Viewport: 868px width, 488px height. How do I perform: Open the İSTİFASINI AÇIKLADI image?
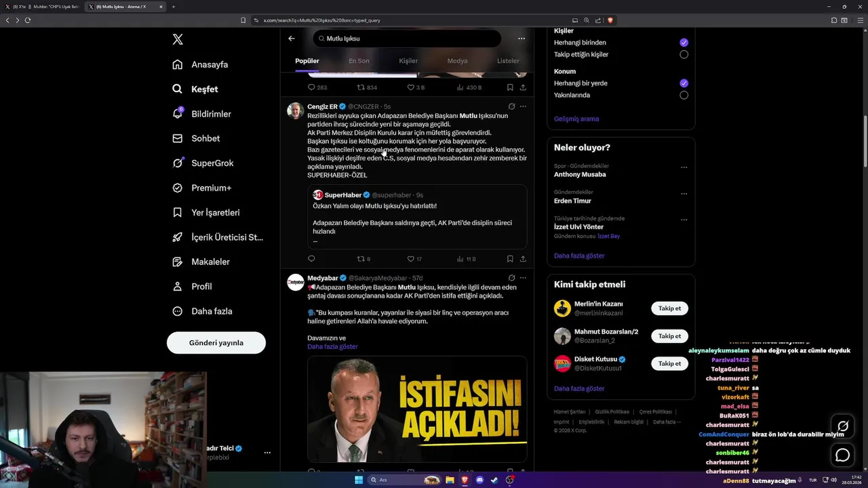click(x=417, y=409)
